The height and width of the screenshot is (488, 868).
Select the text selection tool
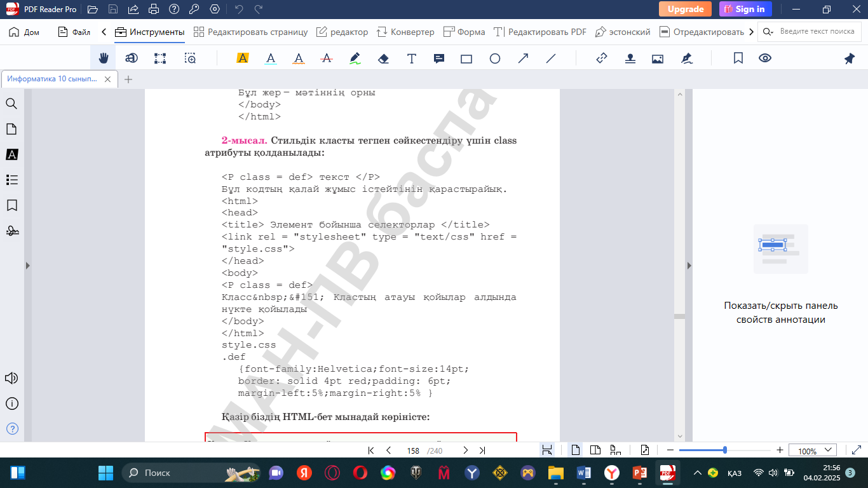(x=132, y=58)
